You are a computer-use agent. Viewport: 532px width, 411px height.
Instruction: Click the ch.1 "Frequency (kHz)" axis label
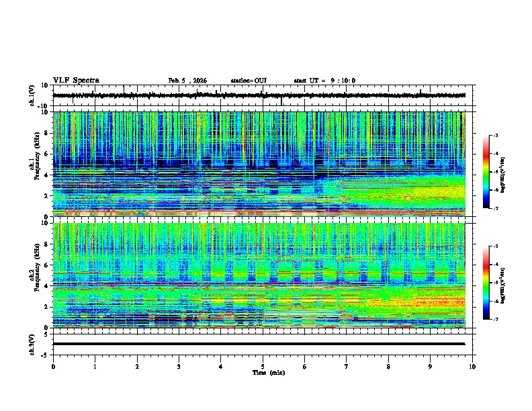point(37,156)
